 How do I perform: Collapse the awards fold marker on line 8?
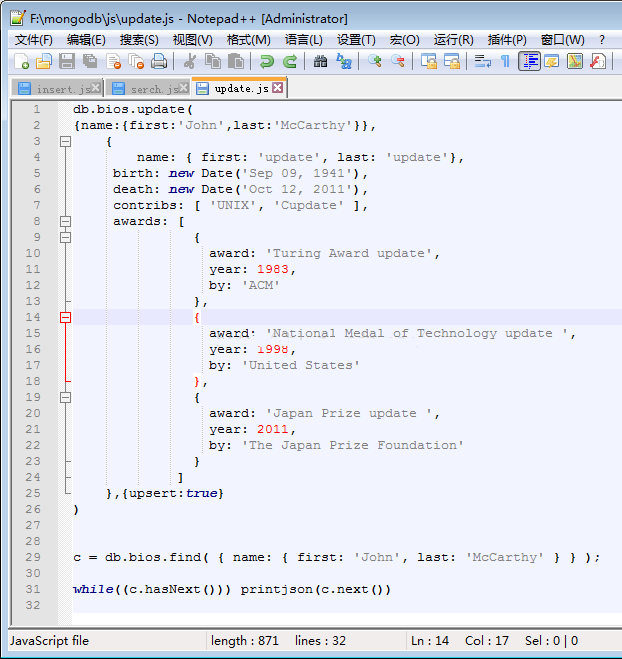click(x=66, y=221)
